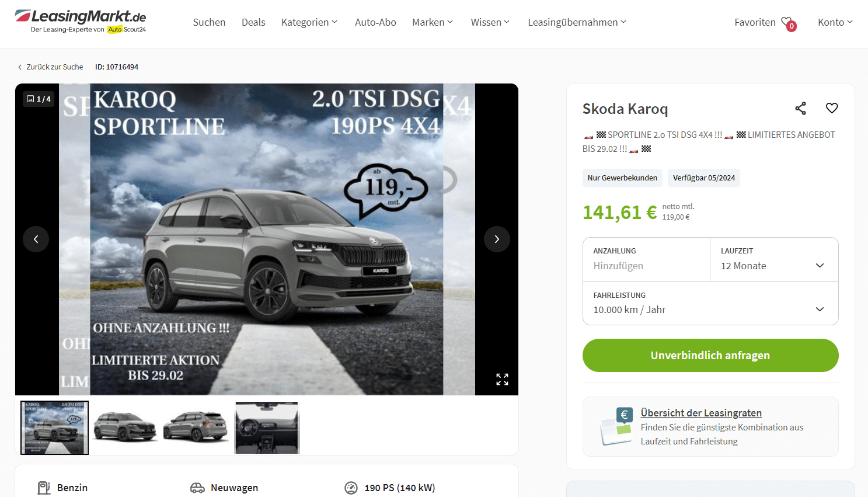This screenshot has height=497, width=868.
Task: Click the favorites heart counter icon
Action: (x=789, y=23)
